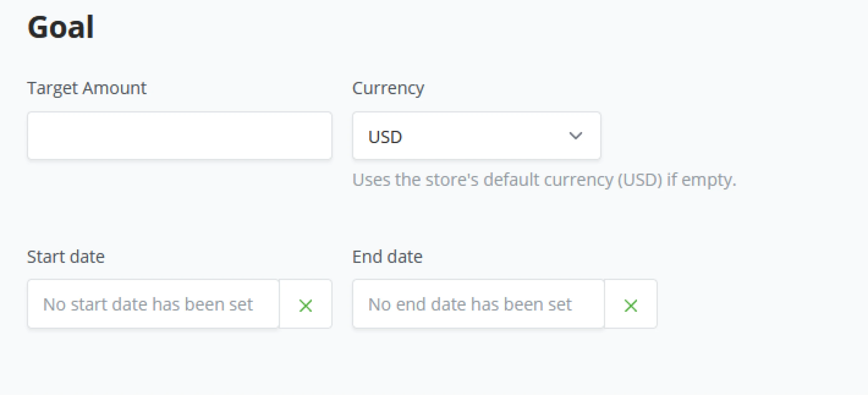This screenshot has width=868, height=395.
Task: Click the Target Amount label
Action: [x=86, y=88]
